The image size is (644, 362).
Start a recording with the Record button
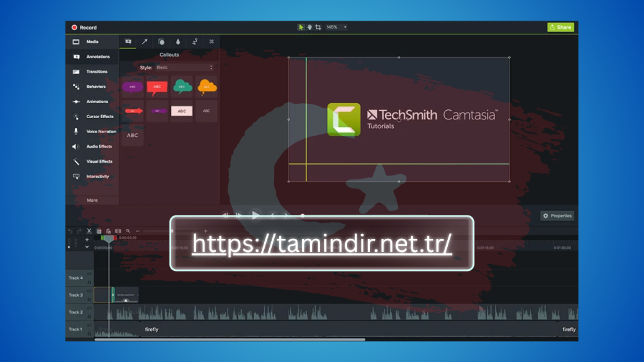(x=84, y=28)
